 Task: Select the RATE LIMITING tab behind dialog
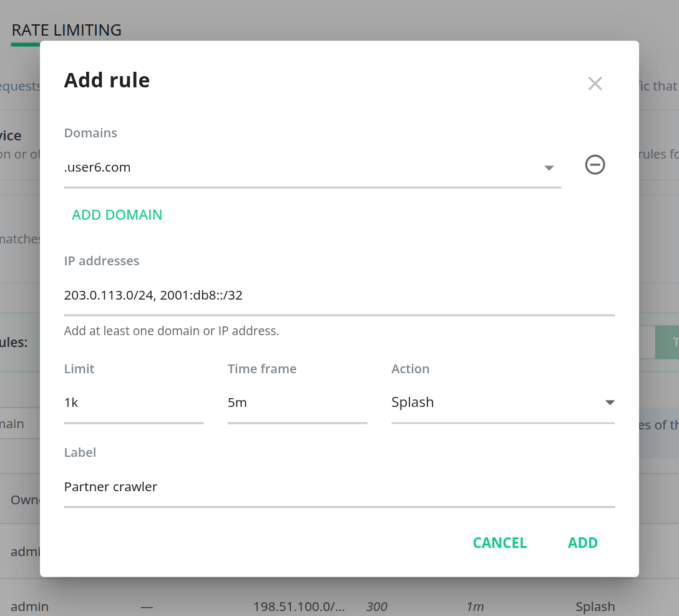pyautogui.click(x=66, y=31)
